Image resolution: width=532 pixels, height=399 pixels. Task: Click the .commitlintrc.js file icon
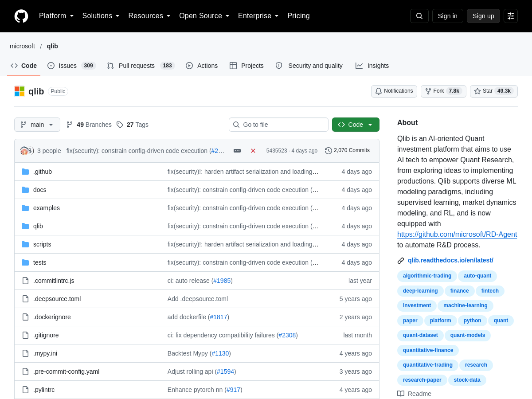coord(25,281)
